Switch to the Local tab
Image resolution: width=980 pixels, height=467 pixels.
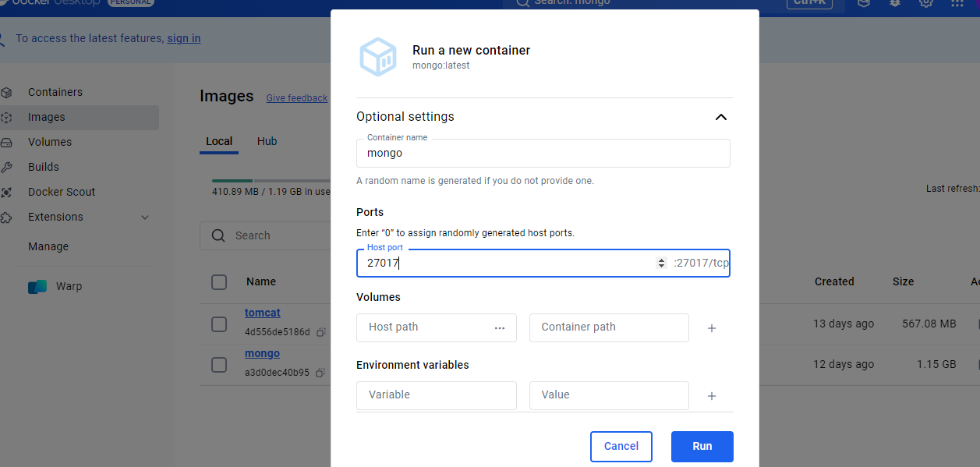click(x=219, y=141)
